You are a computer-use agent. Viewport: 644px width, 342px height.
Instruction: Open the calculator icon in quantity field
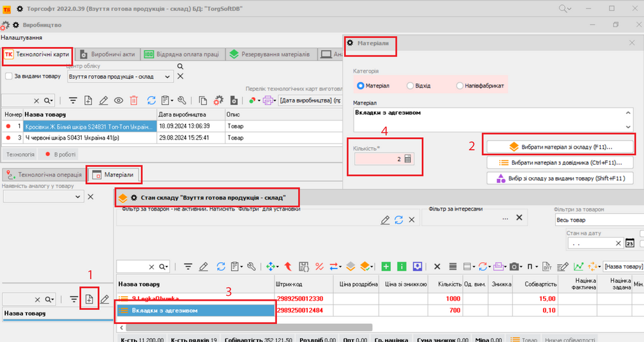pyautogui.click(x=408, y=159)
